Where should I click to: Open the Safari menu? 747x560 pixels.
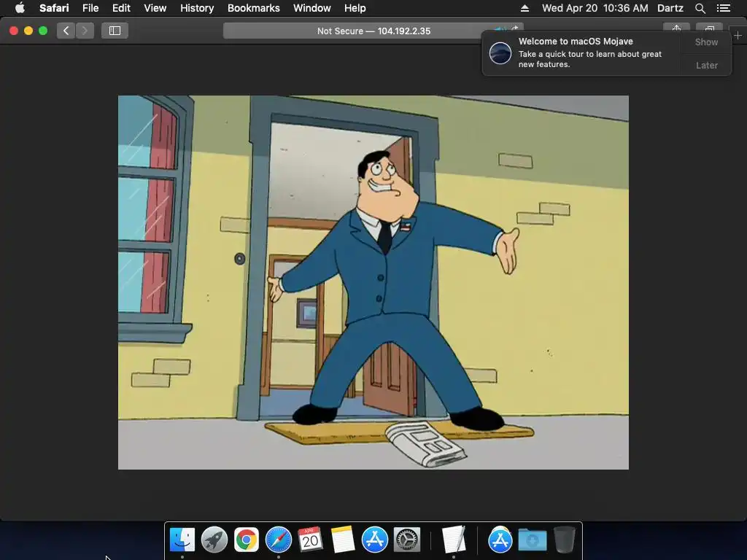[x=54, y=8]
